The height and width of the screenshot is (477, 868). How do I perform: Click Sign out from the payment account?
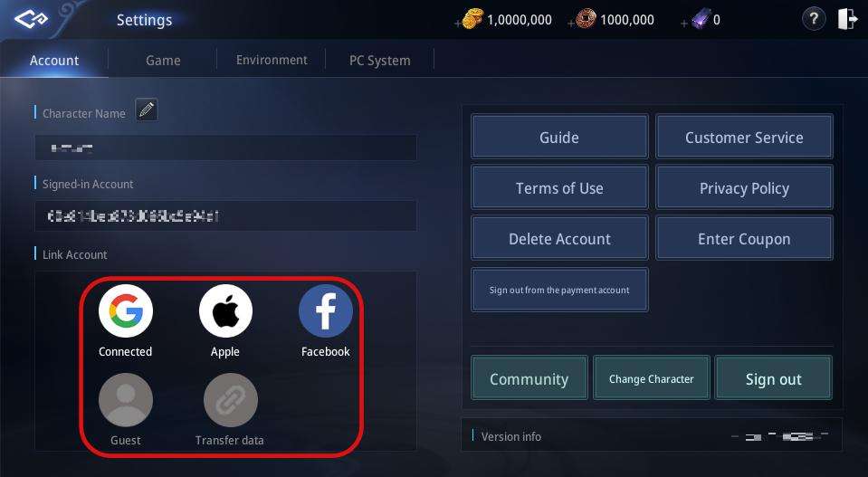pos(559,290)
